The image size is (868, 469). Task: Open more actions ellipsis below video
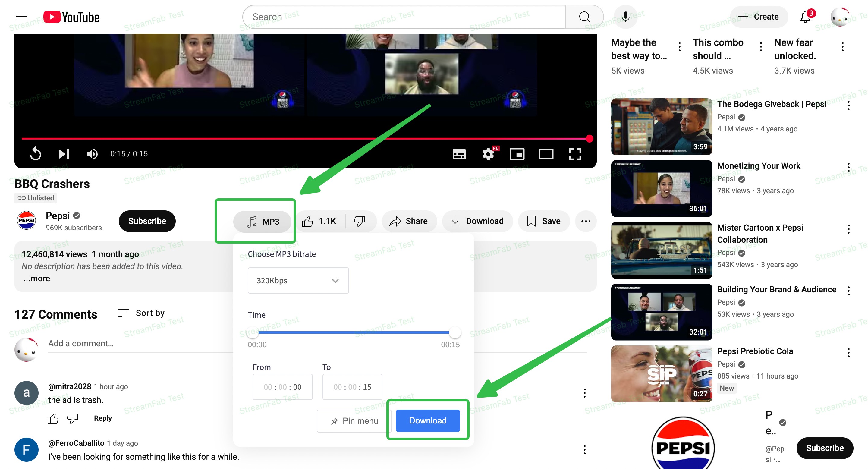[586, 221]
